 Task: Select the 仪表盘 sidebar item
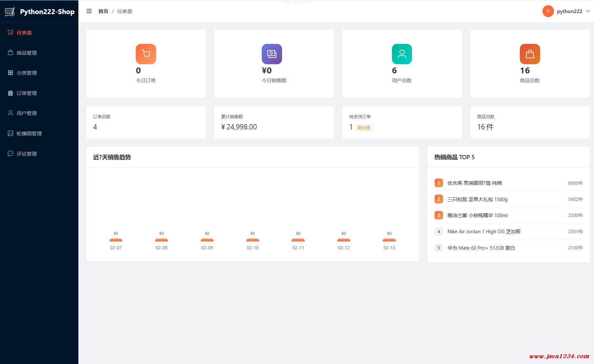point(24,32)
